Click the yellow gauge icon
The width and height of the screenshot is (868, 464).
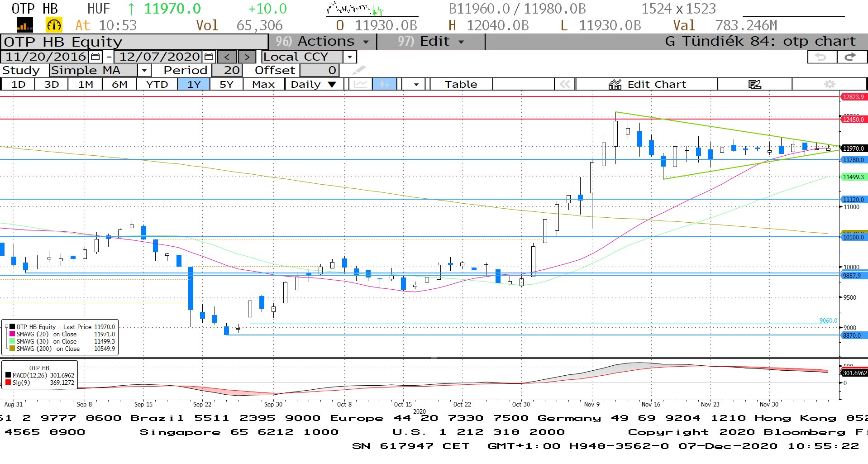click(x=54, y=25)
